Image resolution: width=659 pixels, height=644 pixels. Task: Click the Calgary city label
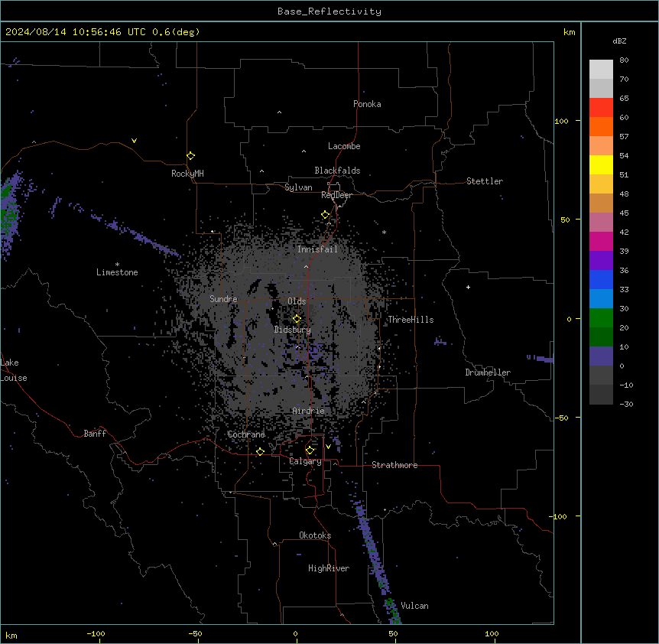click(306, 461)
